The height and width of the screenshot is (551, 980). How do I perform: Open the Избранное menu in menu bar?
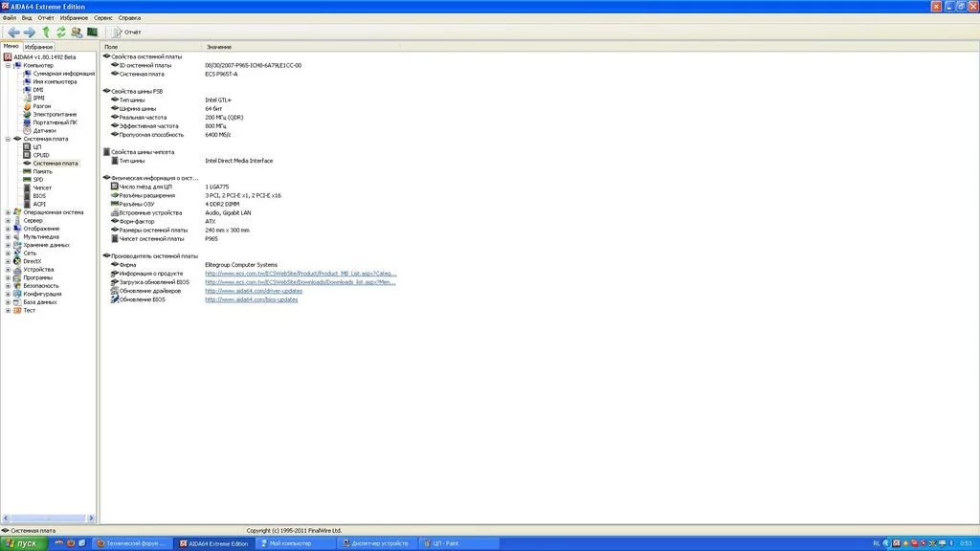[x=74, y=18]
